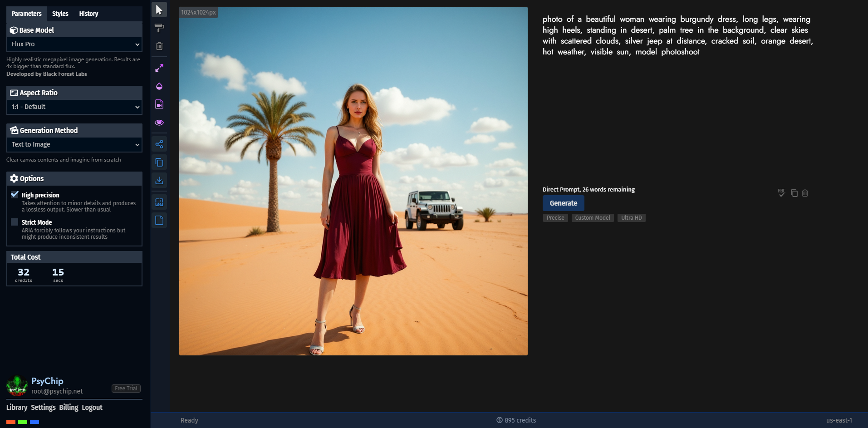Click the Generation Method header icon

[14, 130]
